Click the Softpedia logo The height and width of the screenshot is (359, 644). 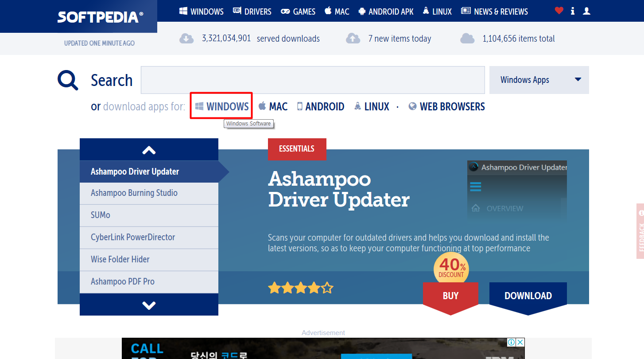[x=100, y=17]
